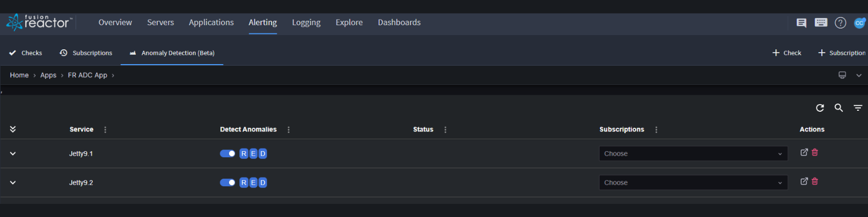Image resolution: width=868 pixels, height=217 pixels.
Task: Open Jetty9.2 in external link icon
Action: (804, 181)
